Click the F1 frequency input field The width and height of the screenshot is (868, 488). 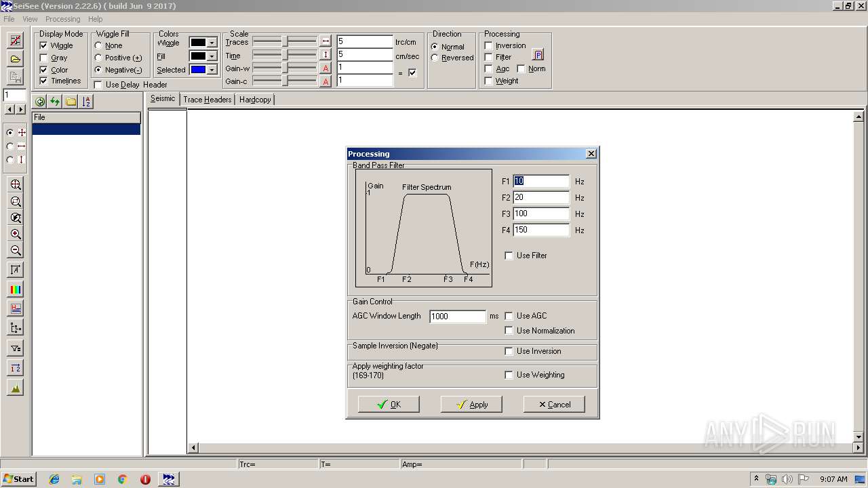(x=541, y=181)
